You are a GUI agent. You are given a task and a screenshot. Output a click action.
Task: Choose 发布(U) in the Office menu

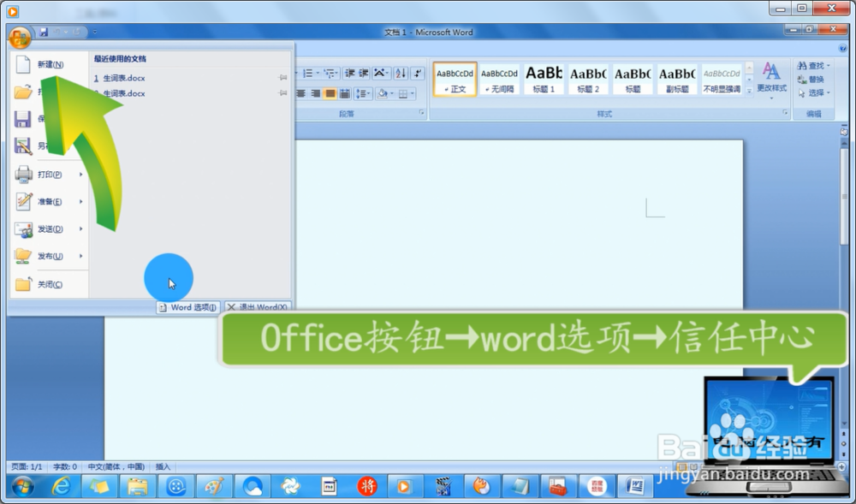tap(49, 257)
